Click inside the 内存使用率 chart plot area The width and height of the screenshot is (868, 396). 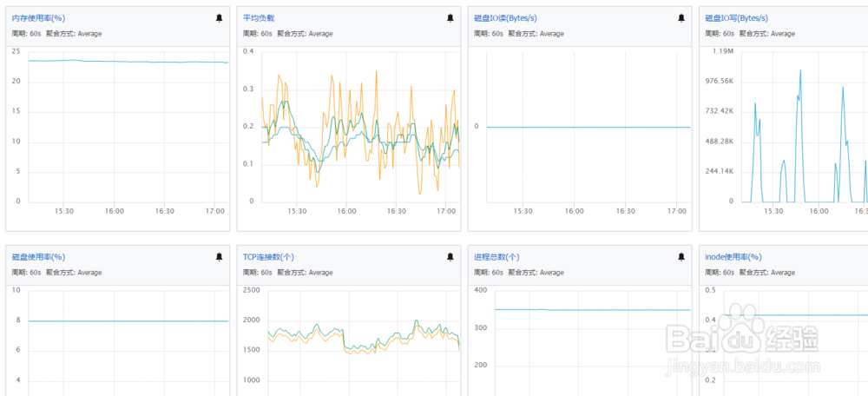click(128, 130)
